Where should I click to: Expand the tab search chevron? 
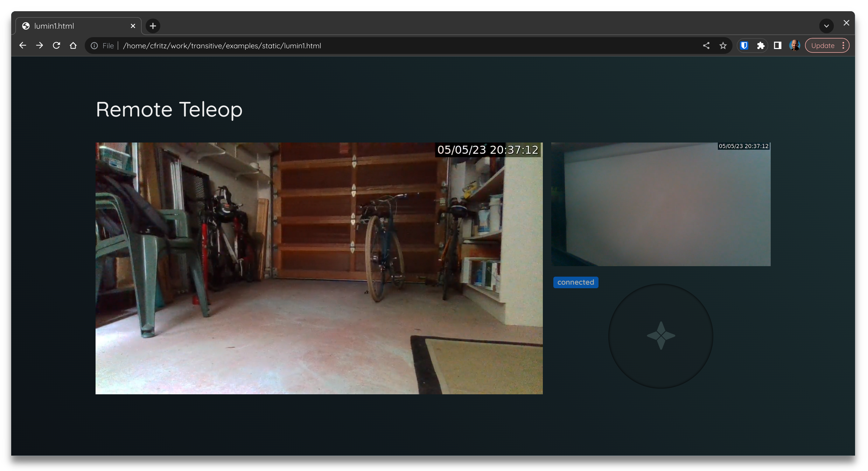coord(826,26)
